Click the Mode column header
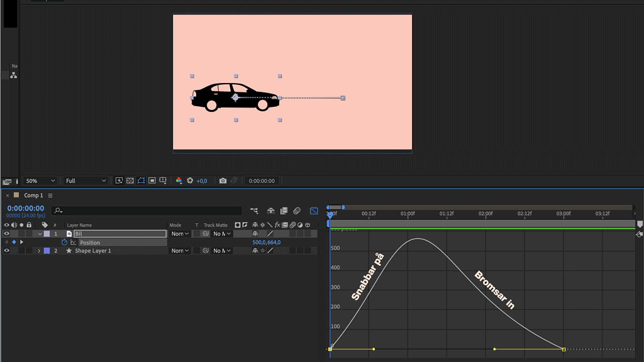The width and height of the screenshot is (644, 362). (x=175, y=225)
